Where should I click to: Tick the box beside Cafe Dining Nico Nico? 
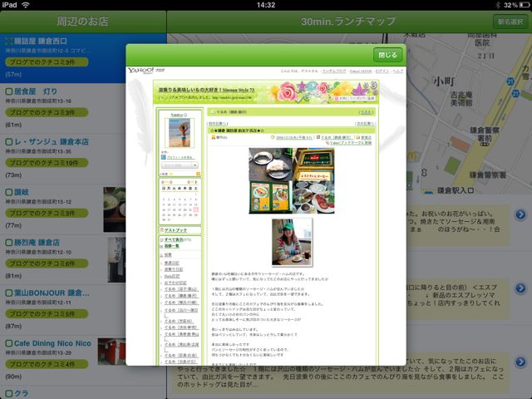9,343
